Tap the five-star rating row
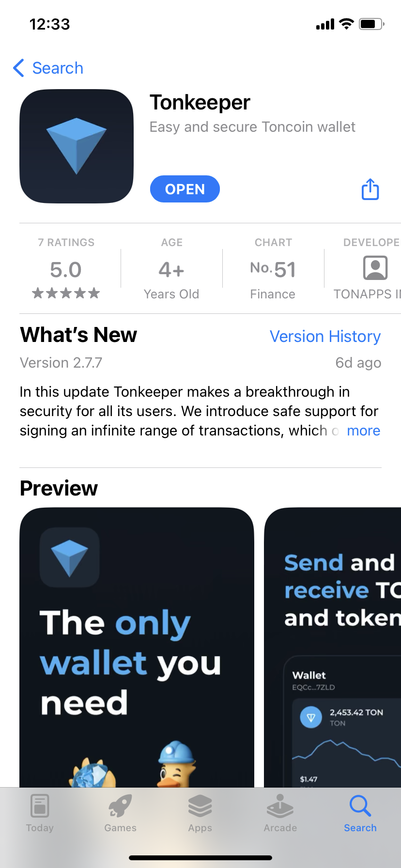Screen dimensions: 401x868 pyautogui.click(x=66, y=293)
